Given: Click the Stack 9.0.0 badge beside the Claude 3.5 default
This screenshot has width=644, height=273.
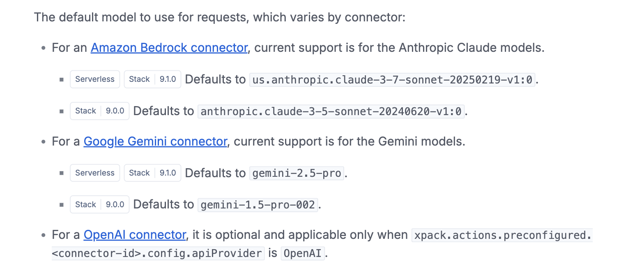Looking at the screenshot, I should pos(99,111).
